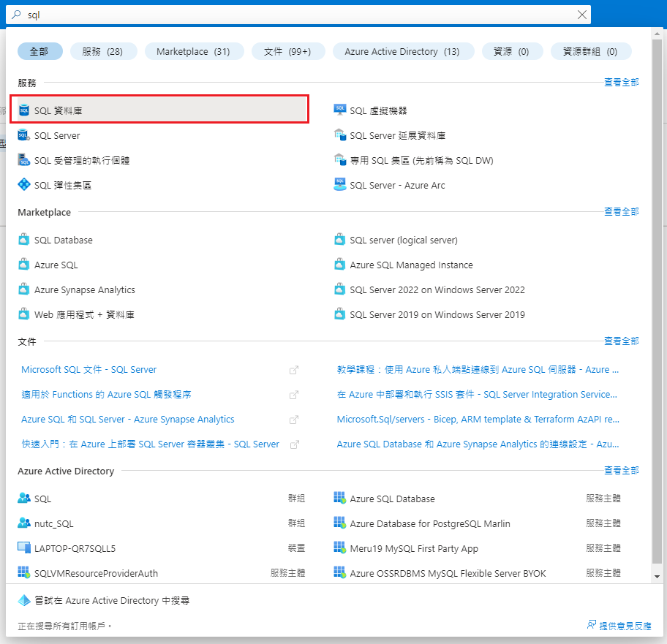Click the SQL 資料庫 service icon

24,110
